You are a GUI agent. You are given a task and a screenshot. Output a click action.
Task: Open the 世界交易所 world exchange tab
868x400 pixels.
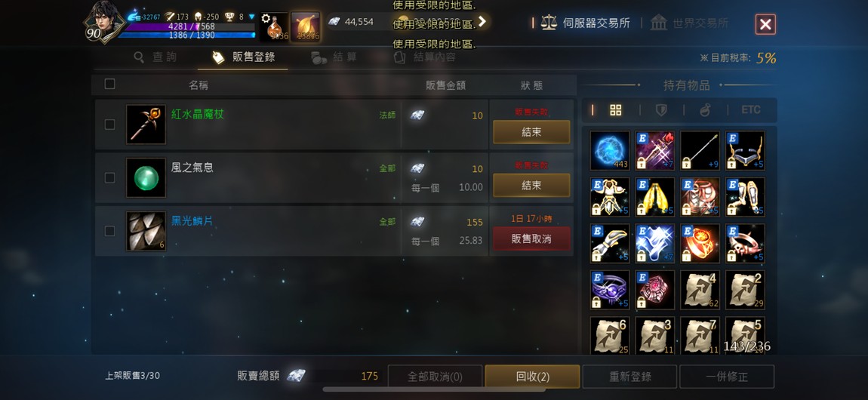[688, 23]
